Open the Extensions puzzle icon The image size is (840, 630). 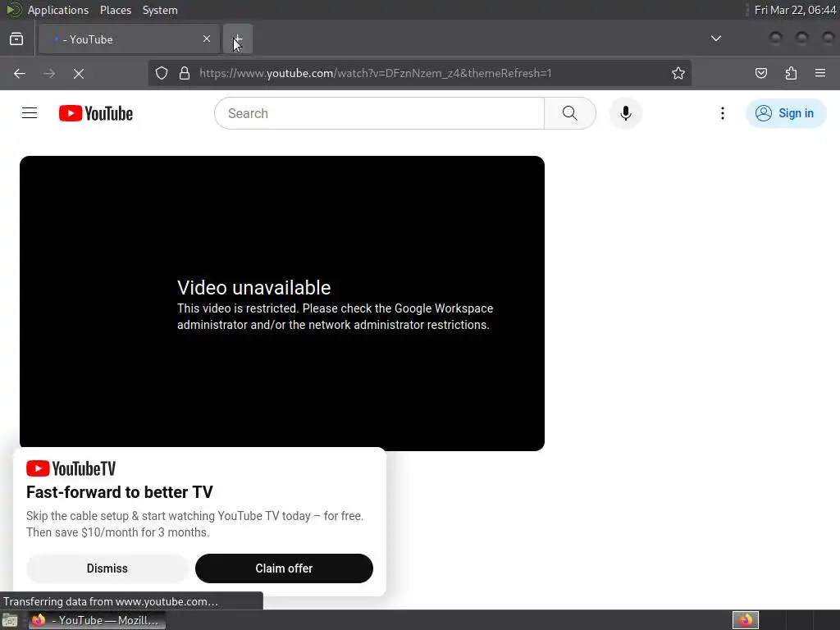(x=791, y=73)
